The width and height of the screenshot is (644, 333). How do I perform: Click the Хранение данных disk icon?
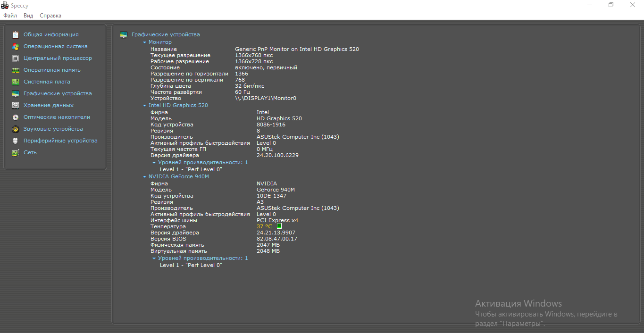click(16, 105)
